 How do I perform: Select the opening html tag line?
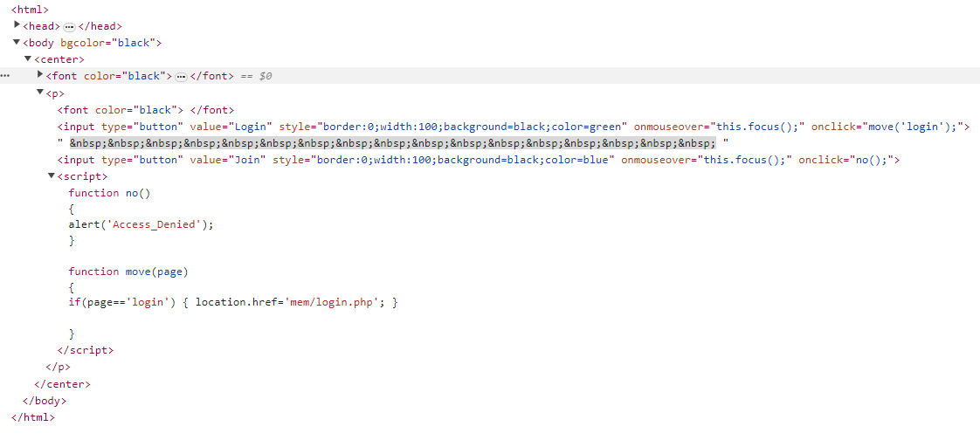[30, 10]
